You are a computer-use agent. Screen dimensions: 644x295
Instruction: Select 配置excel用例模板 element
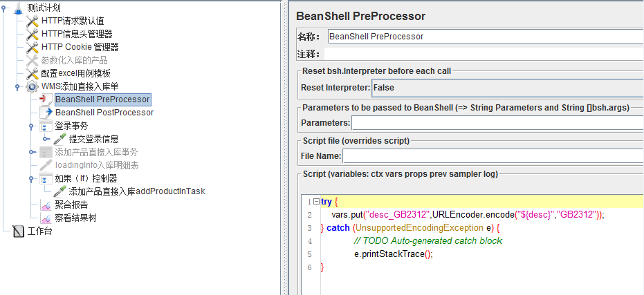coord(75,73)
